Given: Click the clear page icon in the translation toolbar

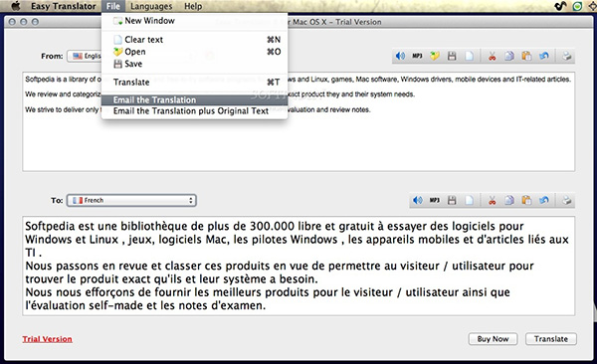Looking at the screenshot, I should coord(469,200).
